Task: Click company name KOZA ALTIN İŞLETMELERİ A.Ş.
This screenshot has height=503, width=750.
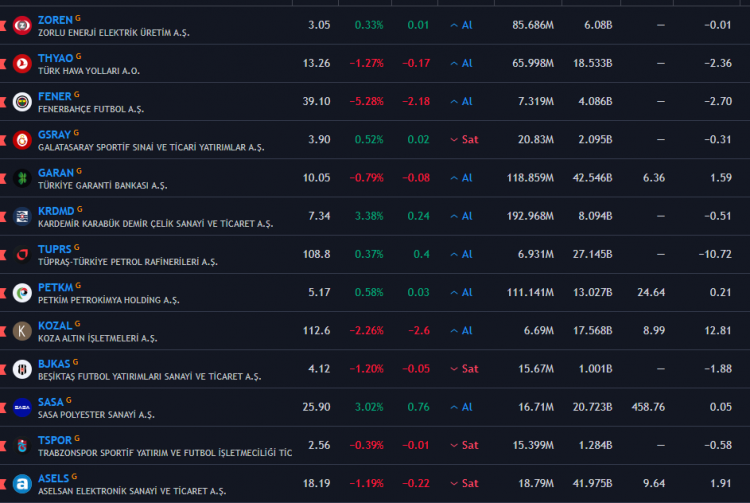Action: 98,339
